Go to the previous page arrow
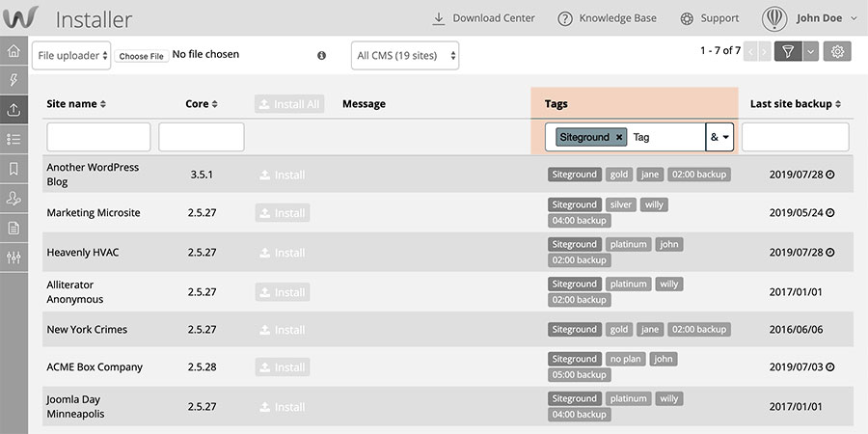This screenshot has height=434, width=868. tap(751, 52)
